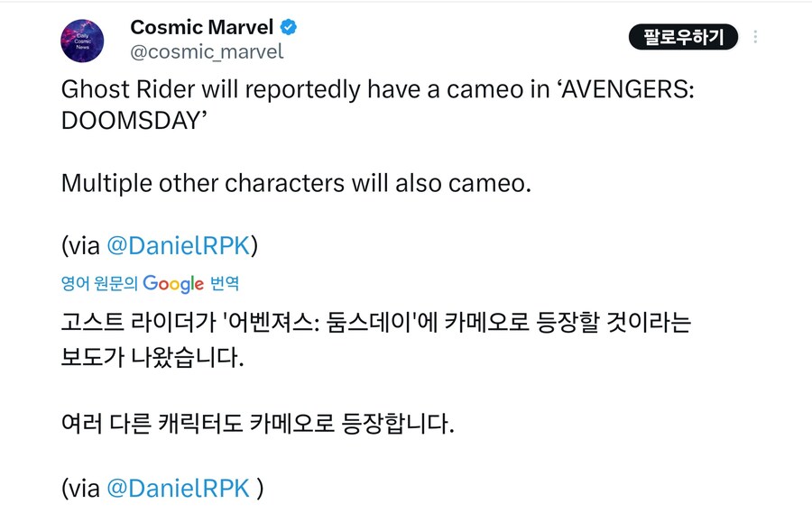Open the three-dot more options menu

tap(755, 37)
